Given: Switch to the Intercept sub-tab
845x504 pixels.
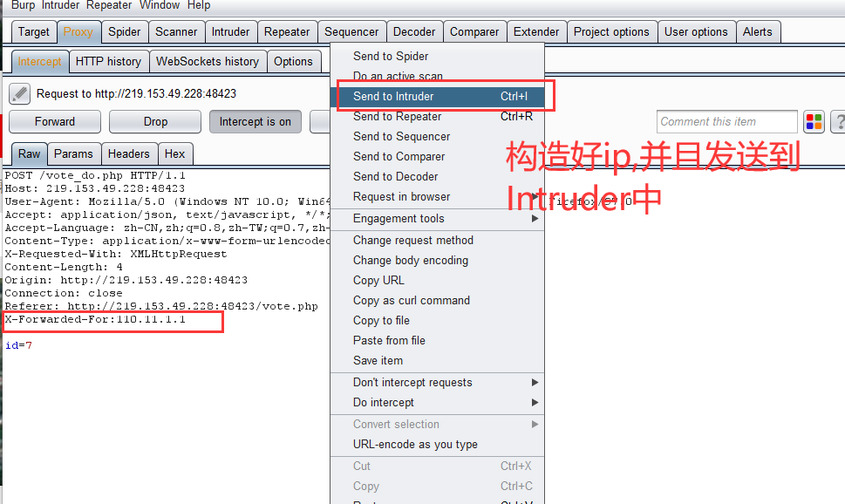Looking at the screenshot, I should pos(40,61).
